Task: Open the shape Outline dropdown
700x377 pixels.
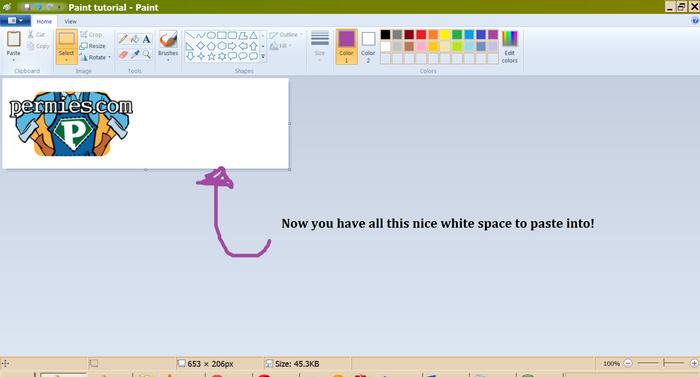Action: [x=286, y=34]
